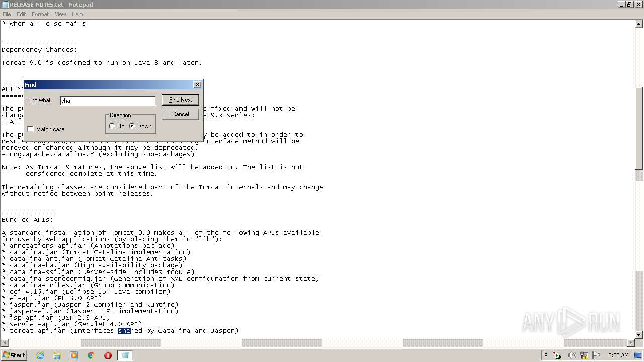Image resolution: width=644 pixels, height=362 pixels.
Task: Open Windows Explorer folder taskbar icon
Action: [57, 355]
